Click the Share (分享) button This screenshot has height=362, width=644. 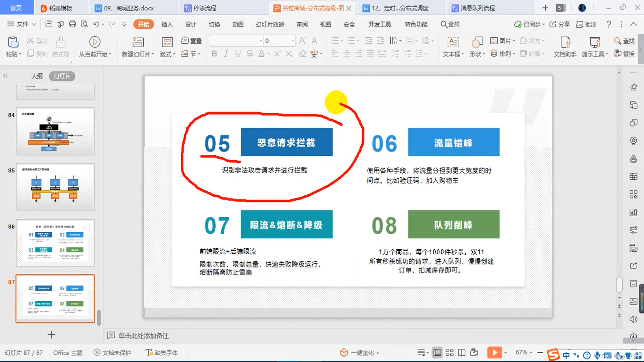click(560, 24)
